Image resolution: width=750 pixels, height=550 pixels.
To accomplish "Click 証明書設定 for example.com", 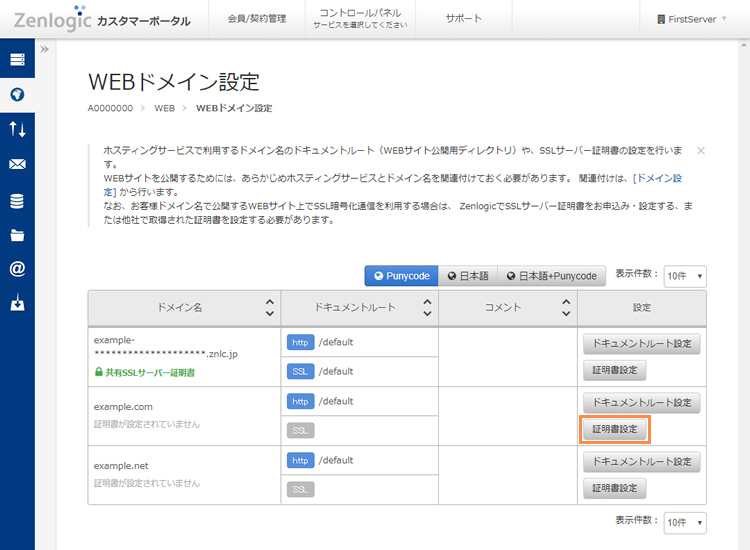I will (x=615, y=429).
